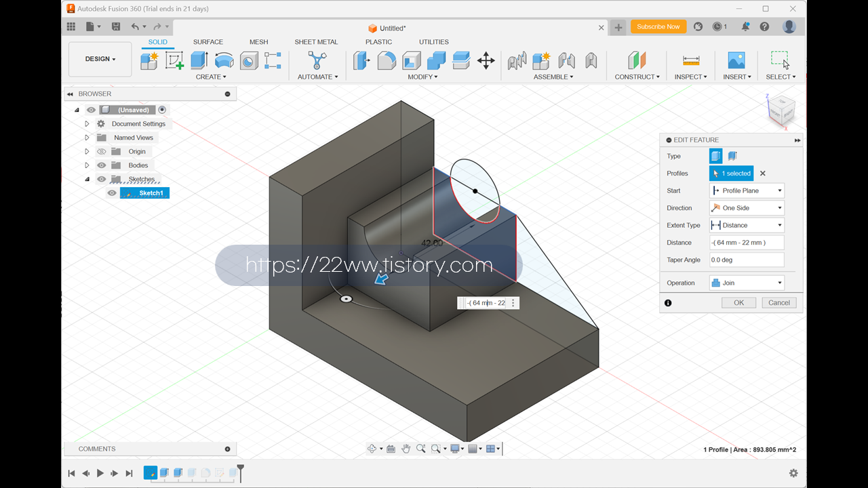This screenshot has height=488, width=868.
Task: Click the Save icon
Action: click(x=116, y=26)
